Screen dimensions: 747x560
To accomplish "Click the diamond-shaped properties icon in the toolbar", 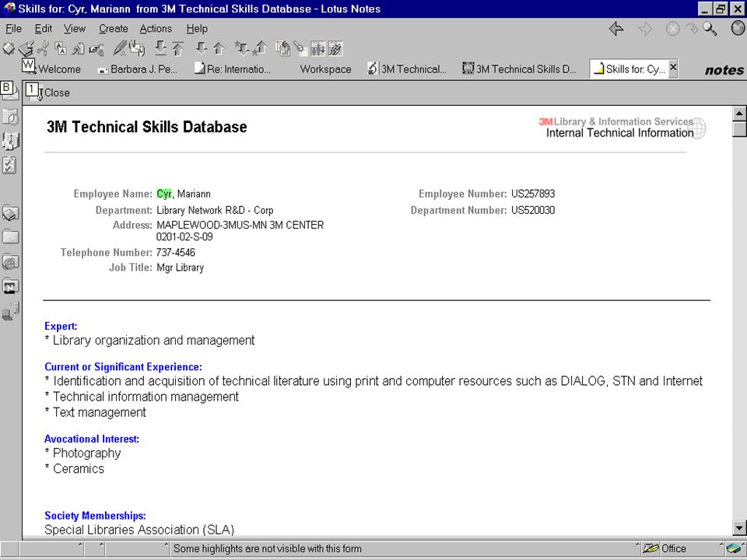I will tap(9, 48).
